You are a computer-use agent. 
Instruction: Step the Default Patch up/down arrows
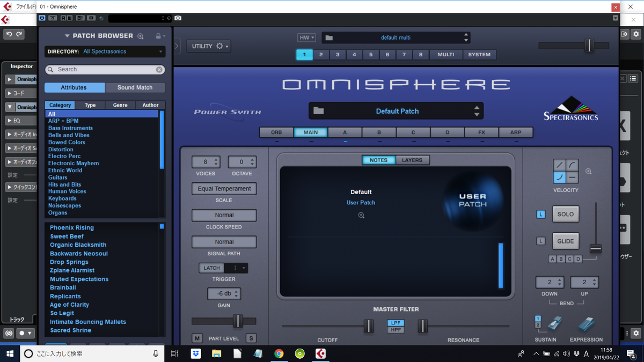pos(477,111)
